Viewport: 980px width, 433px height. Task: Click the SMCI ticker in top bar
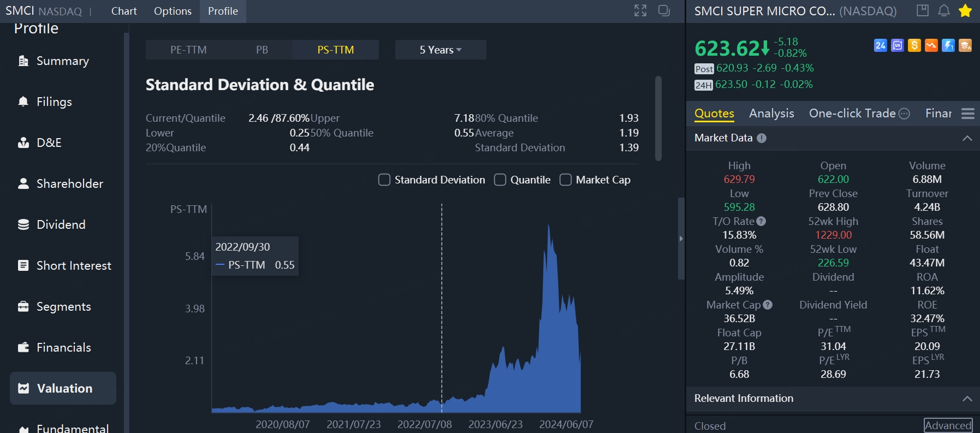click(20, 11)
